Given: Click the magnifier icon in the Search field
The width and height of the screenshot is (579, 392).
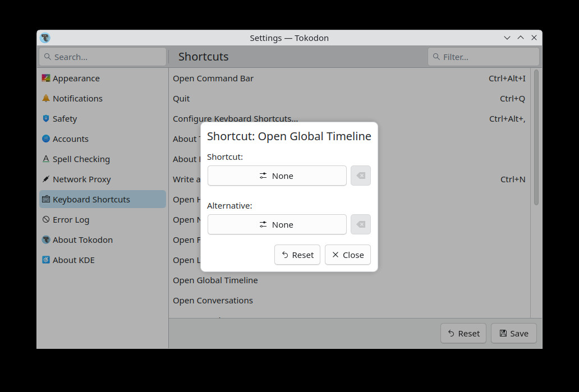Looking at the screenshot, I should click(x=47, y=57).
